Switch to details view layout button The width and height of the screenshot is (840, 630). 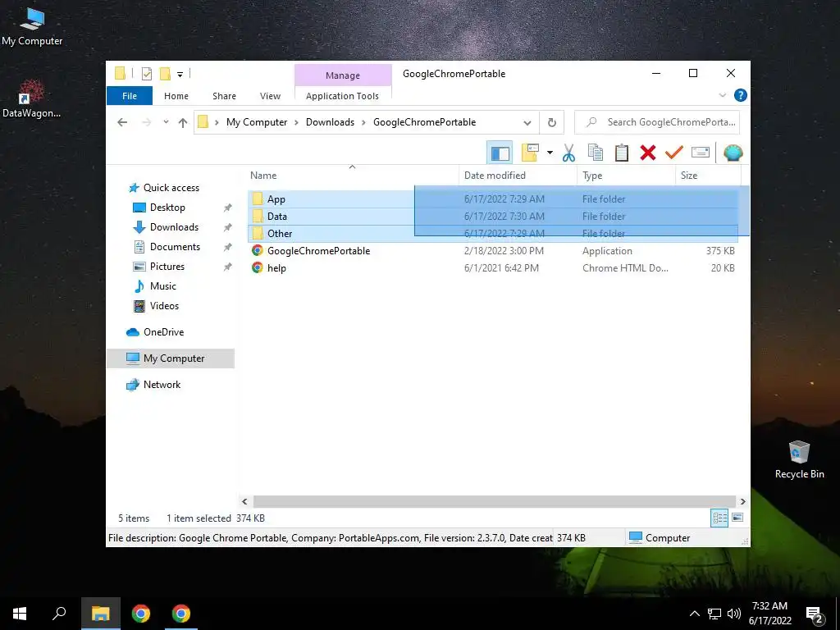pos(719,518)
